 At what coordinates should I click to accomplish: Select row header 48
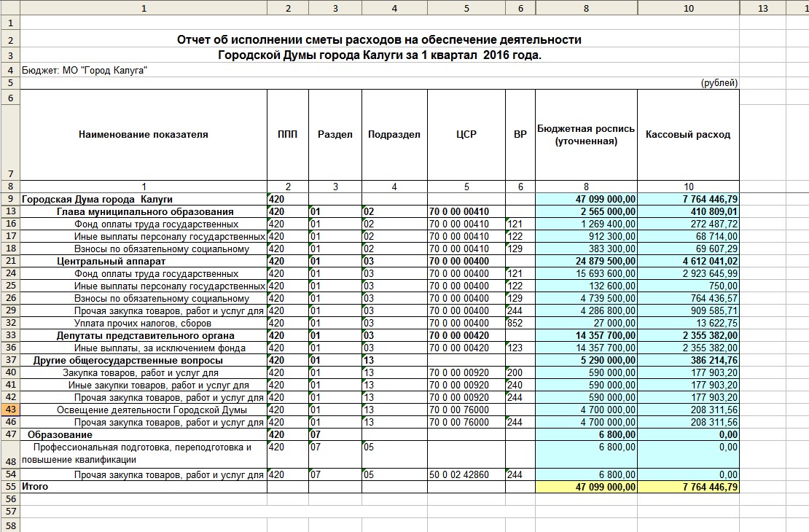tap(9, 453)
